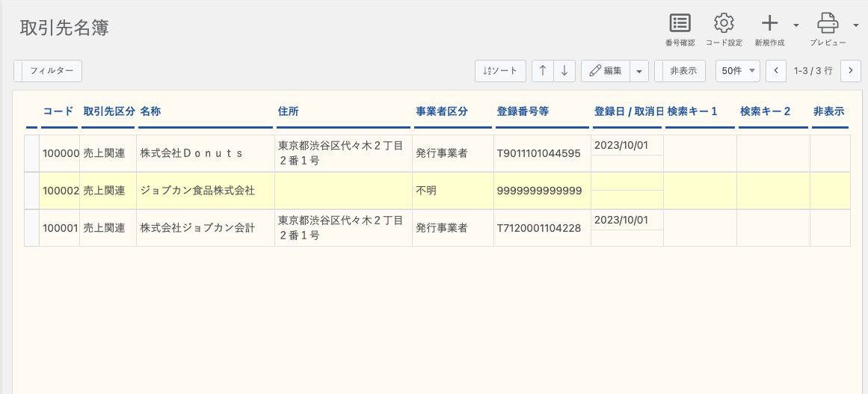Image resolution: width=868 pixels, height=394 pixels.
Task: Click registration number 9999999999999
Action: pos(542,191)
